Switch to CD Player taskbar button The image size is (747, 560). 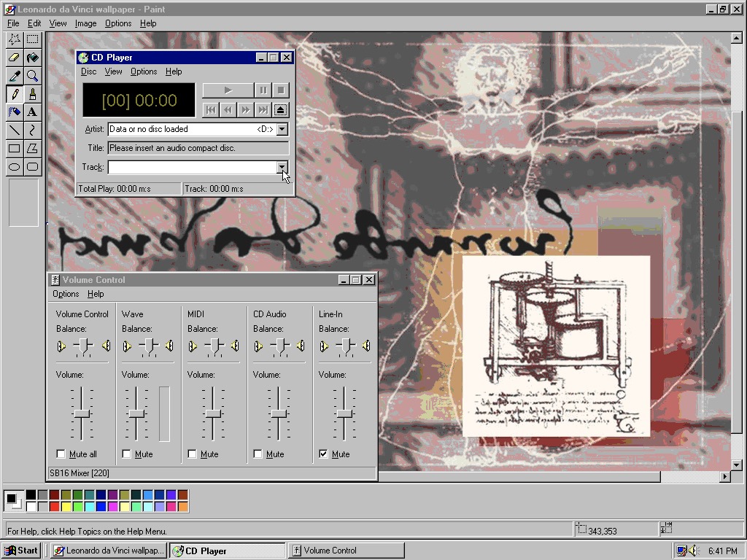point(228,551)
